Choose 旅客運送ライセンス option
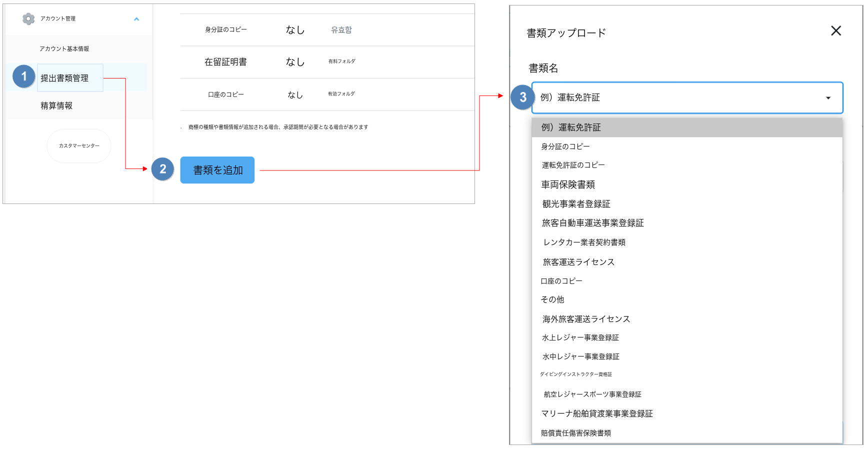 pos(687,262)
